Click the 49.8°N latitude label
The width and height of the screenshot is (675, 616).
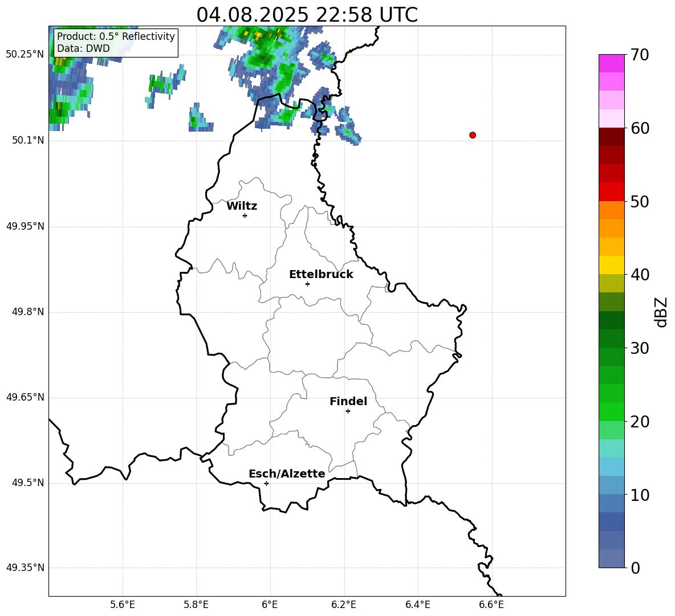(28, 312)
